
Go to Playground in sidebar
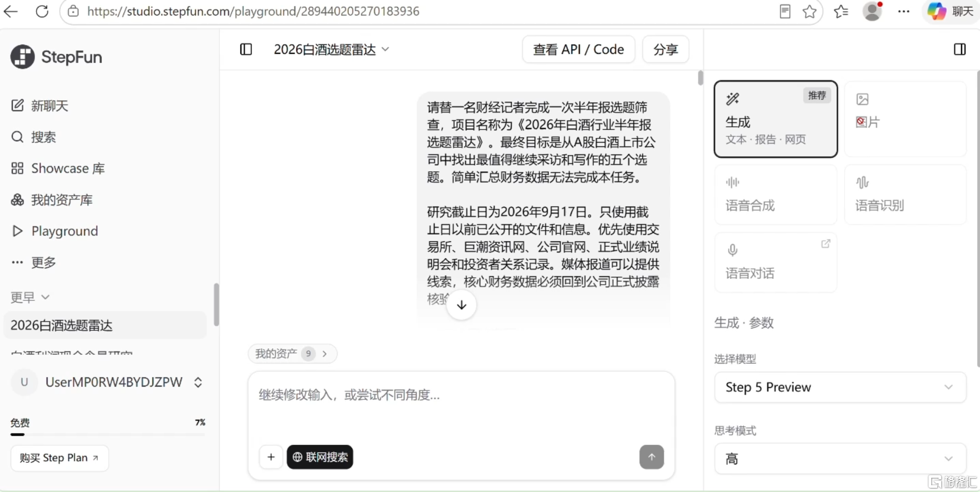(x=55, y=231)
